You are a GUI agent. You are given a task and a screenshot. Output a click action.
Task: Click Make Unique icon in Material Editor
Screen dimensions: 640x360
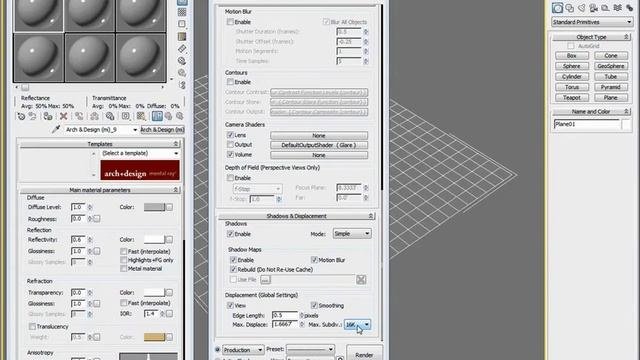(x=94, y=116)
